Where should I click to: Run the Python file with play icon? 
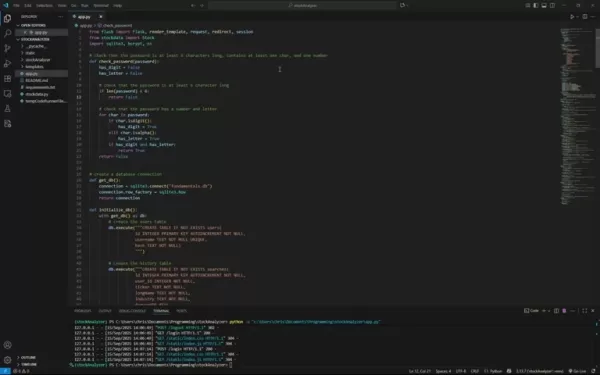(x=572, y=16)
